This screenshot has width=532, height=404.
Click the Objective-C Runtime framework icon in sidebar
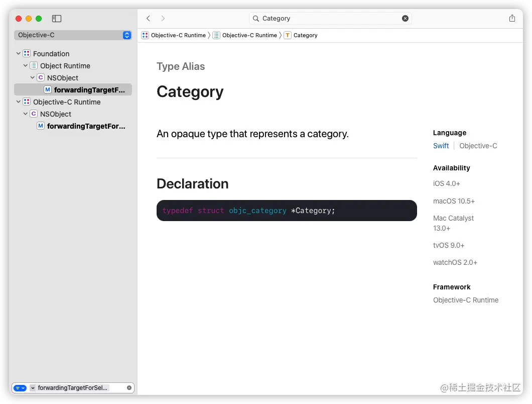(27, 102)
